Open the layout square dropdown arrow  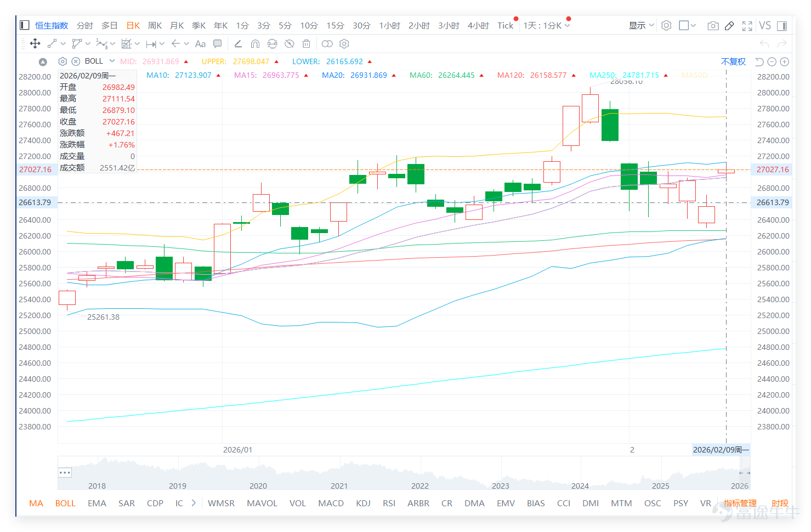(694, 25)
